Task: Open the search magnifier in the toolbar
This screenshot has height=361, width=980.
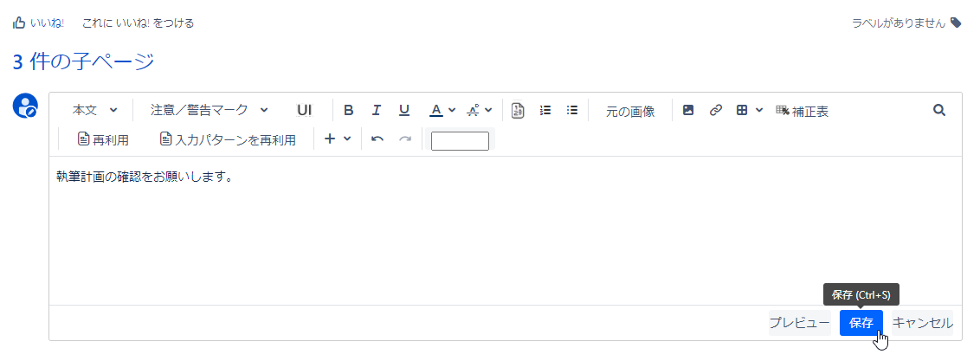Action: (x=938, y=111)
